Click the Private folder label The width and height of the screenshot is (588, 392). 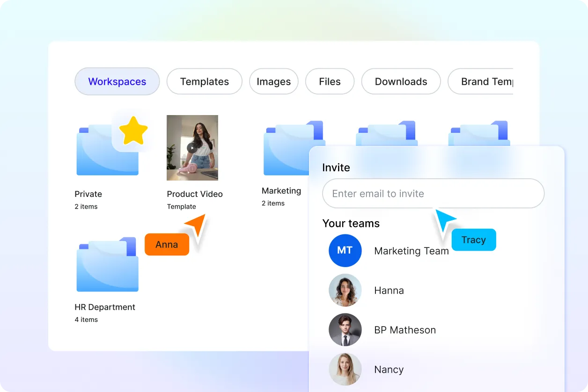(x=88, y=194)
